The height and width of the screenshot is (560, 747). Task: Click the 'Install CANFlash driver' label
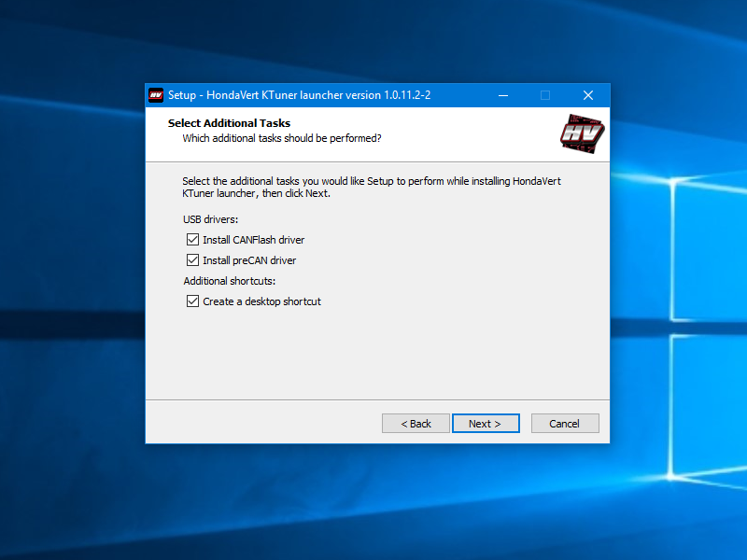[x=253, y=240]
